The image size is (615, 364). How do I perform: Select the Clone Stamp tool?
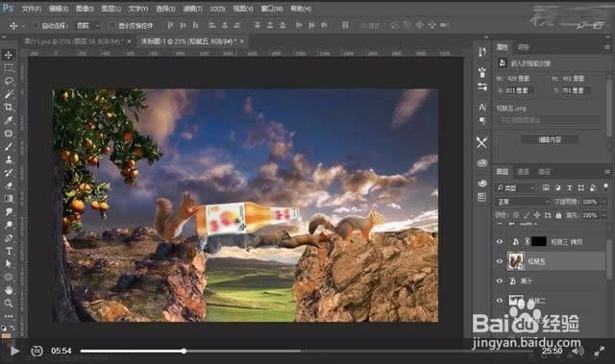[9, 159]
